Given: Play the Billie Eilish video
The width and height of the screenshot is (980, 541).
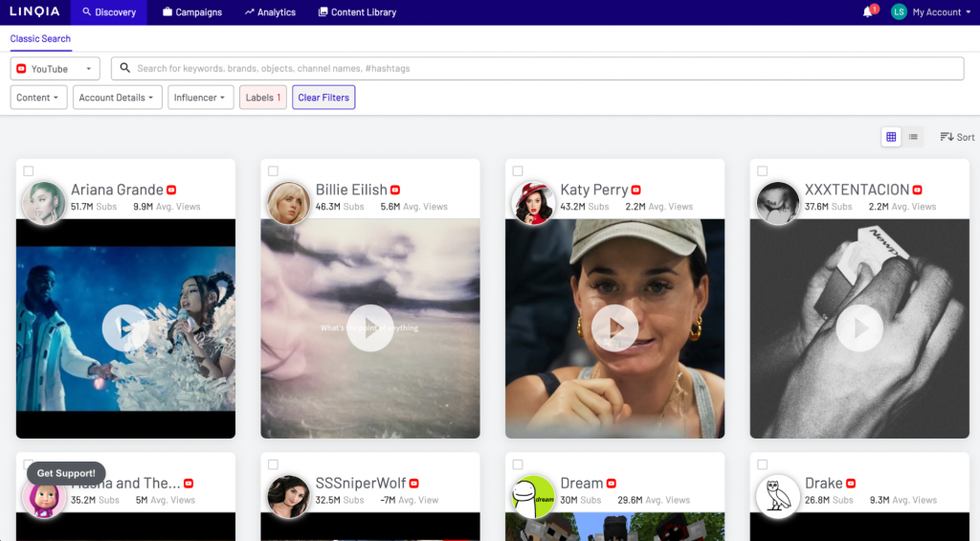Looking at the screenshot, I should tap(370, 327).
